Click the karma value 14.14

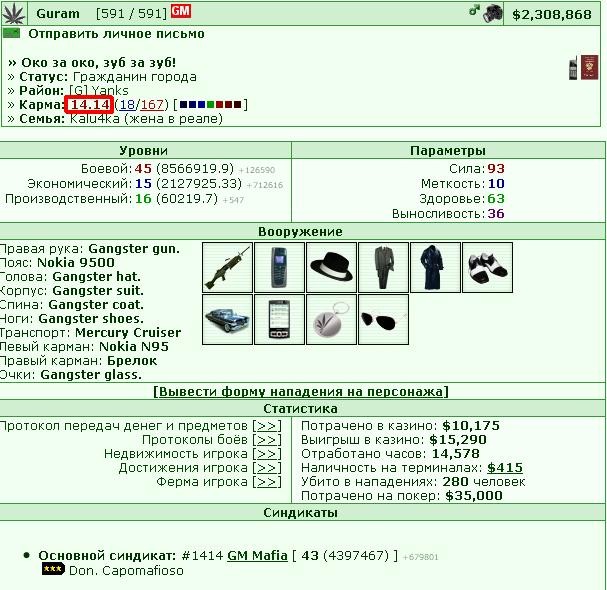(x=90, y=105)
